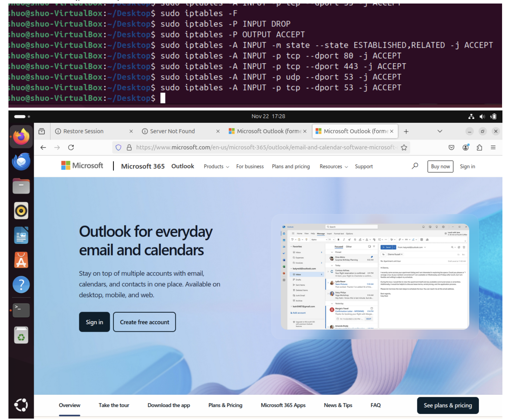Expand the Products dropdown menu
The width and height of the screenshot is (507, 420).
216,166
